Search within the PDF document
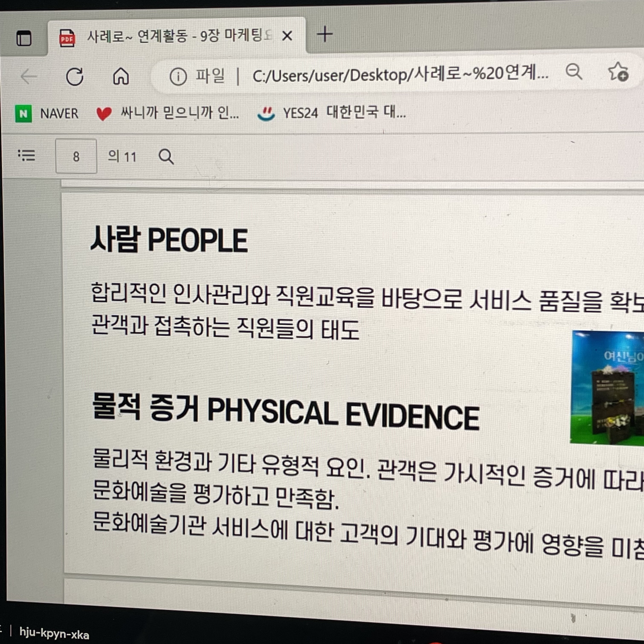 tap(166, 157)
